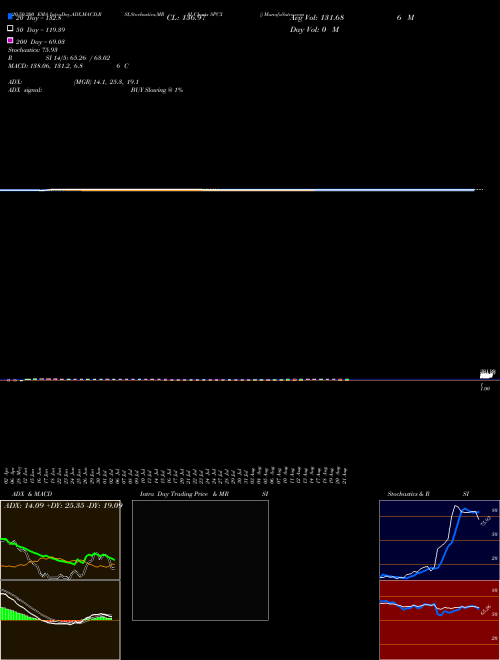Image resolution: width=500 pixels, height=660 pixels.
Task: Click the MACD histogram chart panel
Action: coord(60,620)
